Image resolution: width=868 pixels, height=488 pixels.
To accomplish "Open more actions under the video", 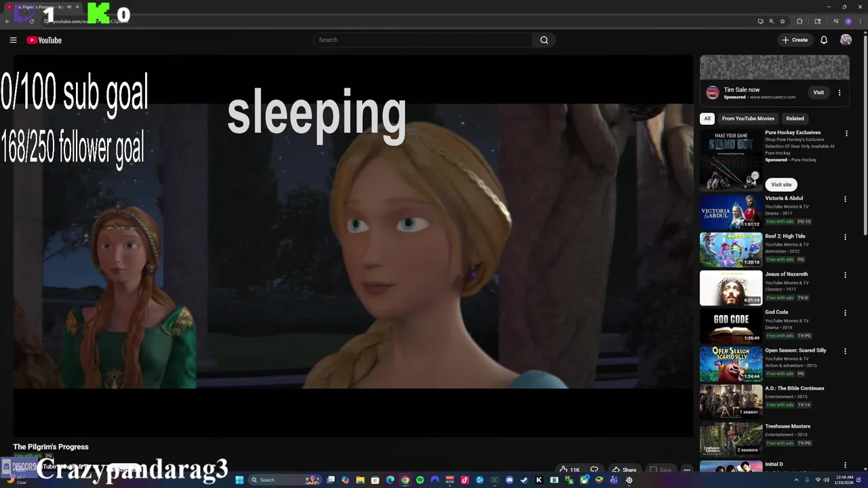I will click(687, 469).
